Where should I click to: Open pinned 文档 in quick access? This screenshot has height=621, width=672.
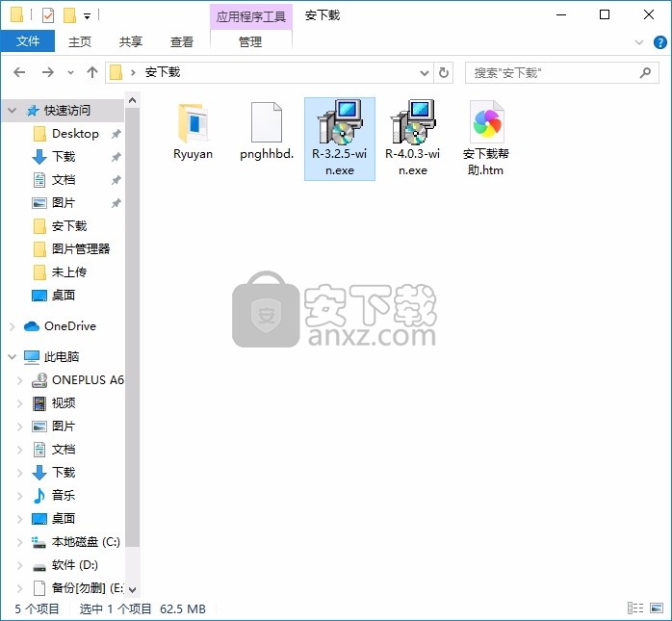[65, 180]
